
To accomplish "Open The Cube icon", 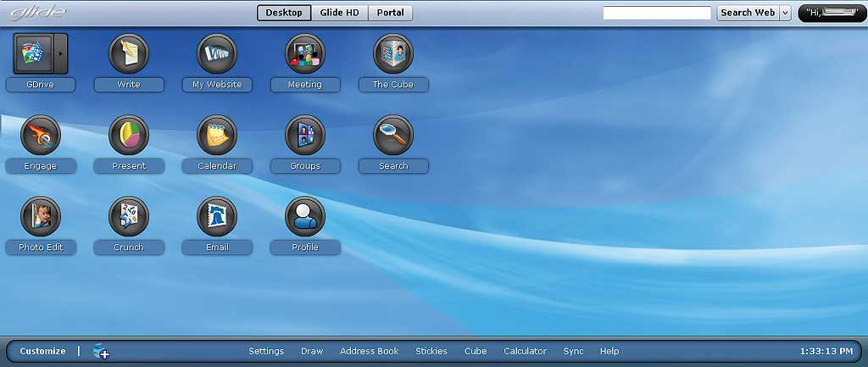I will (x=393, y=53).
